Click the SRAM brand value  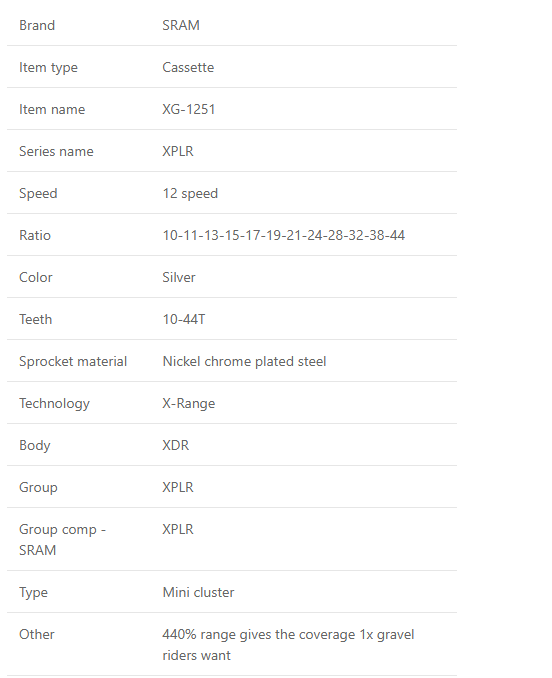pos(181,25)
